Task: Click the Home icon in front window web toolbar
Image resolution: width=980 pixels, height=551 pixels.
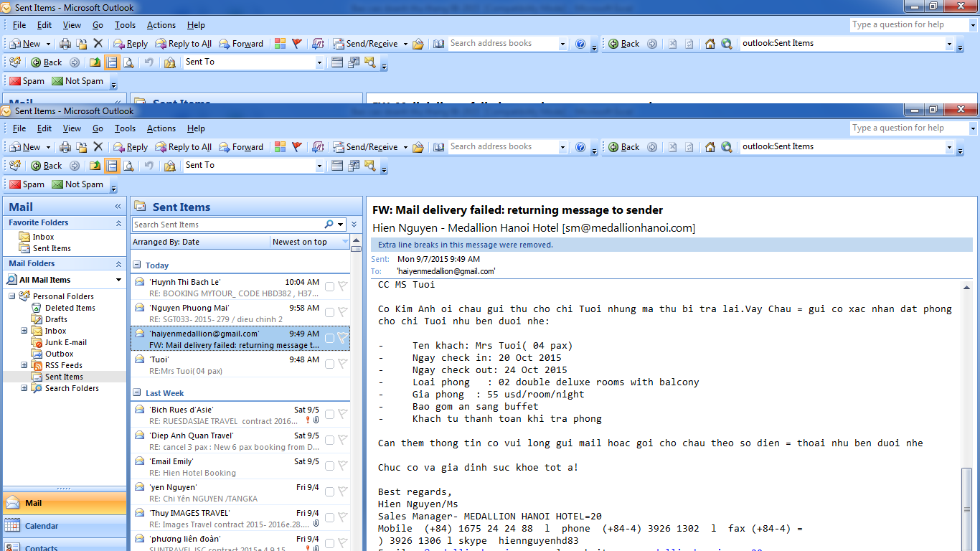Action: click(710, 147)
